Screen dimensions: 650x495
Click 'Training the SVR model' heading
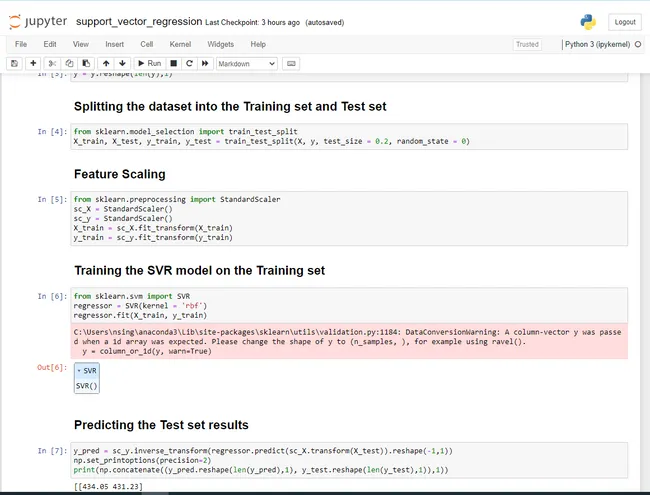199,271
